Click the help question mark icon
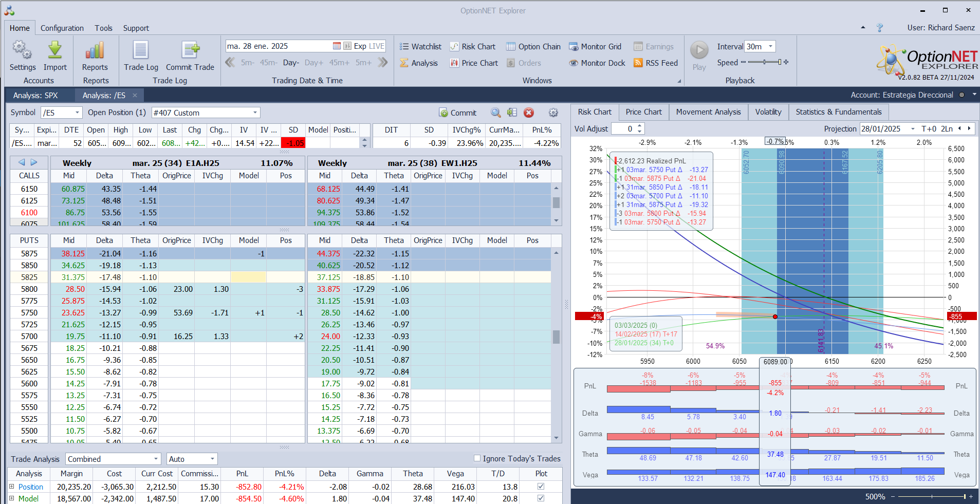The image size is (980, 504). click(880, 28)
